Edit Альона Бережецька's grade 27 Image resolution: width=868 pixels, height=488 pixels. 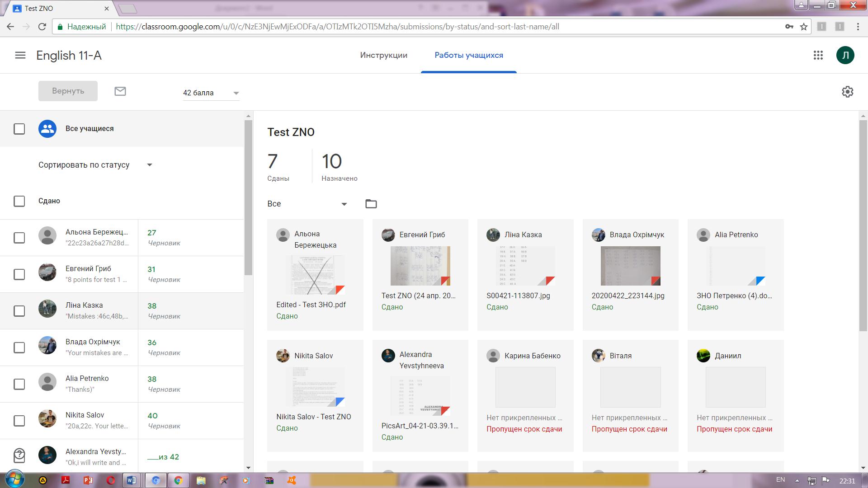pyautogui.click(x=152, y=233)
